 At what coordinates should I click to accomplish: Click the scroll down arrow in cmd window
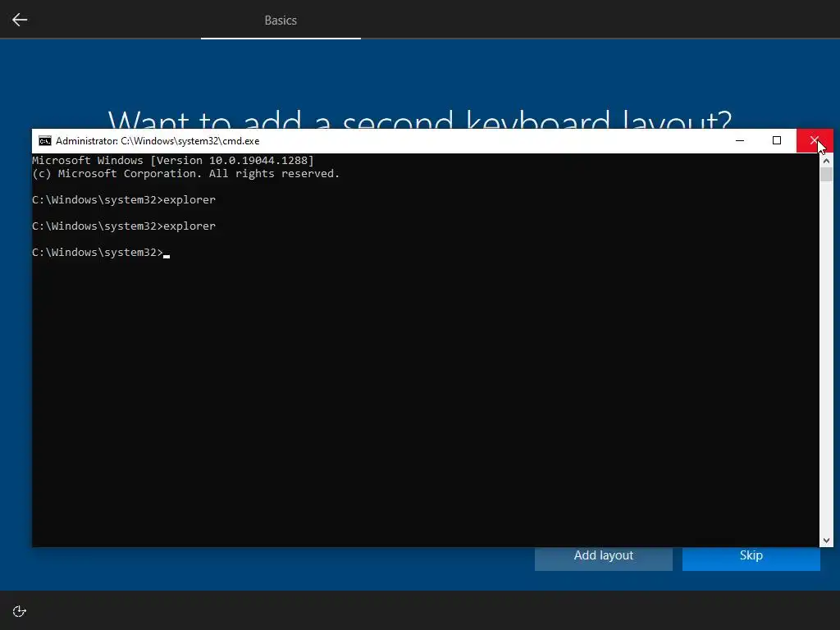826,541
